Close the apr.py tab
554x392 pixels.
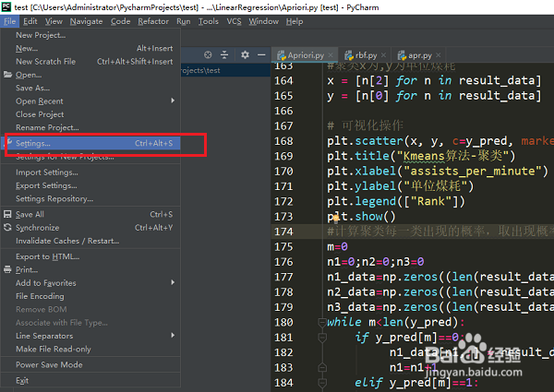pos(438,55)
